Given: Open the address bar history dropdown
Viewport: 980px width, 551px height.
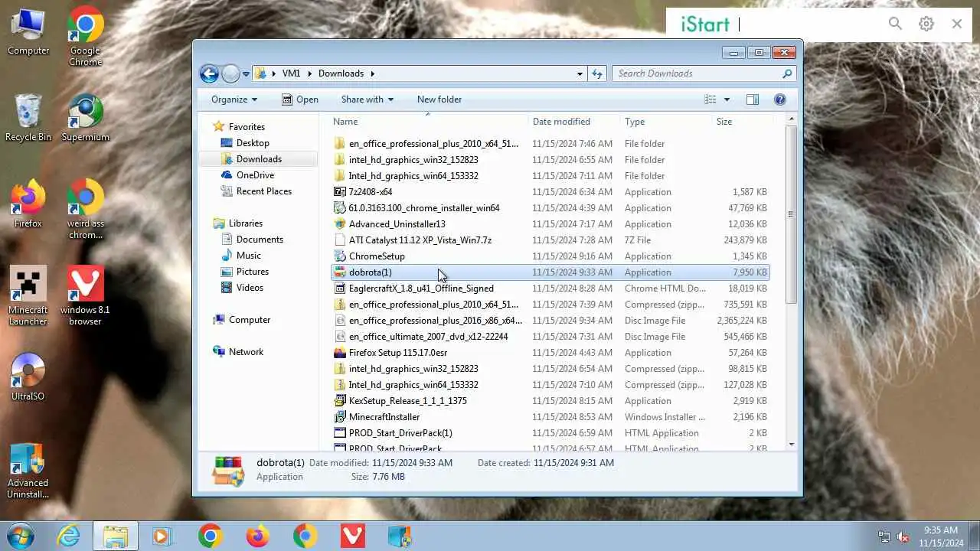Looking at the screenshot, I should [580, 73].
